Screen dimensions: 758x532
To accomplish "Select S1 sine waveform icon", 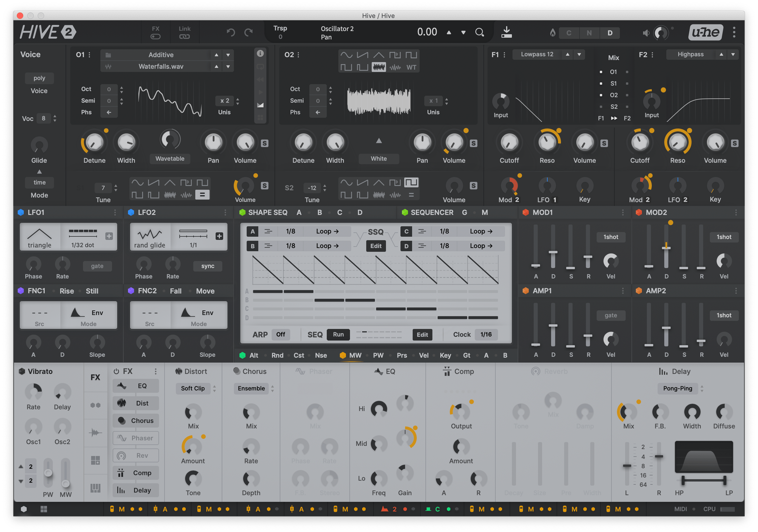I will click(x=137, y=182).
